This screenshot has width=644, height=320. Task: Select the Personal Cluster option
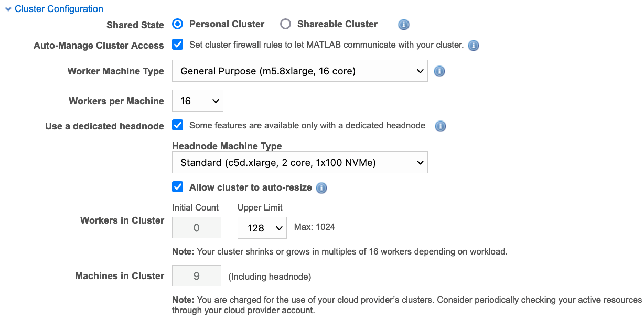(177, 24)
